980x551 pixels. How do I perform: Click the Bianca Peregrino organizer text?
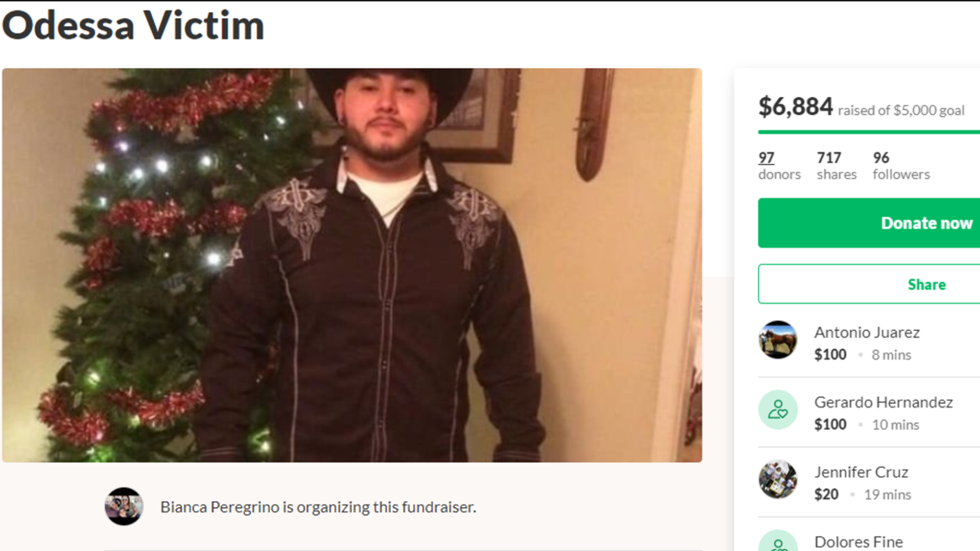click(318, 506)
